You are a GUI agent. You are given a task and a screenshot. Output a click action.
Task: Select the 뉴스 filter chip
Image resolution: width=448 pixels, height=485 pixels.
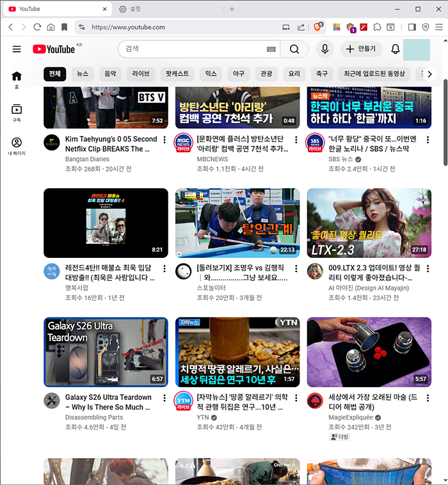coord(83,74)
